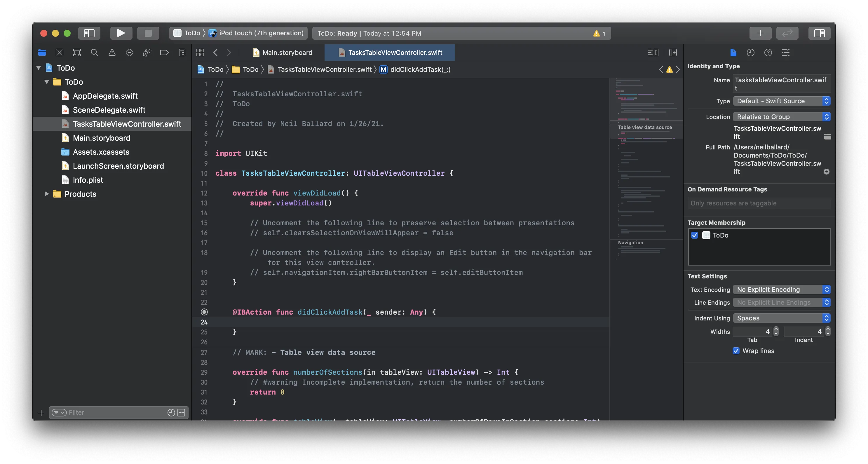Open Text Encoding dropdown
This screenshot has width=868, height=464.
[x=782, y=289]
